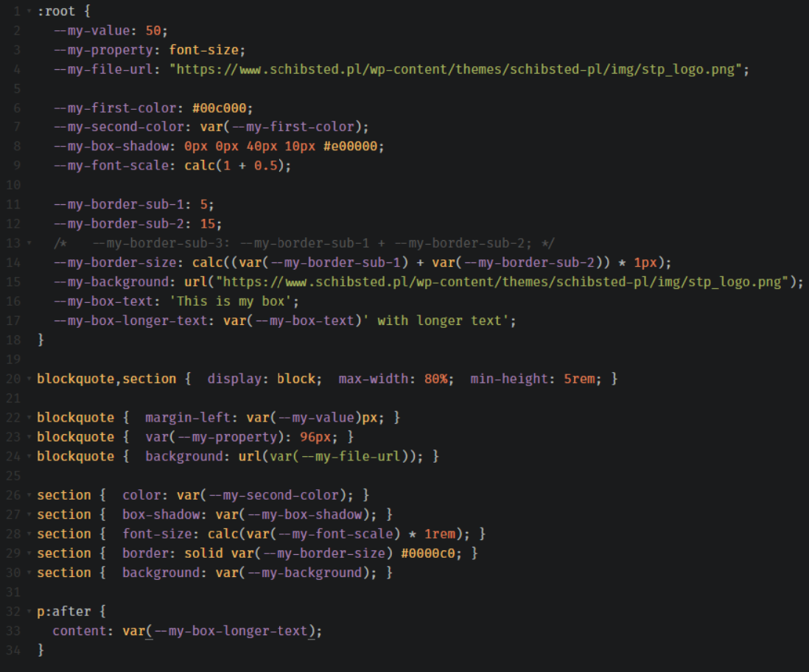Click the p:after selector
Viewport: 809px width, 672px height.
[63, 612]
